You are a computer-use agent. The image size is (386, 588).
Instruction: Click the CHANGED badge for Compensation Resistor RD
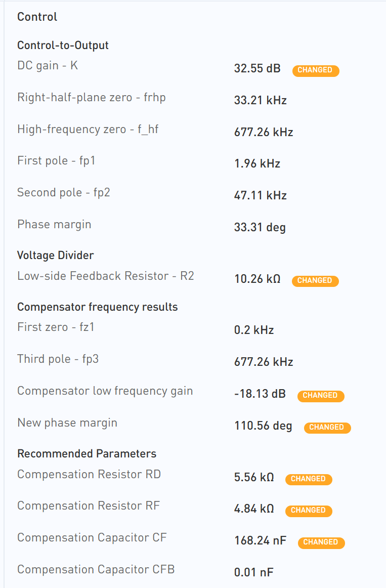click(308, 479)
